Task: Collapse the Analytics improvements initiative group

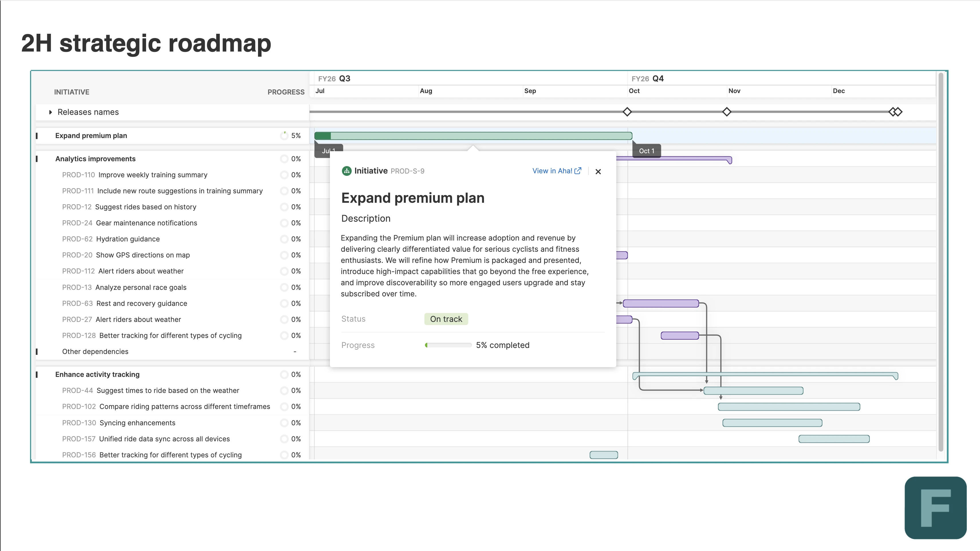Action: click(x=37, y=159)
